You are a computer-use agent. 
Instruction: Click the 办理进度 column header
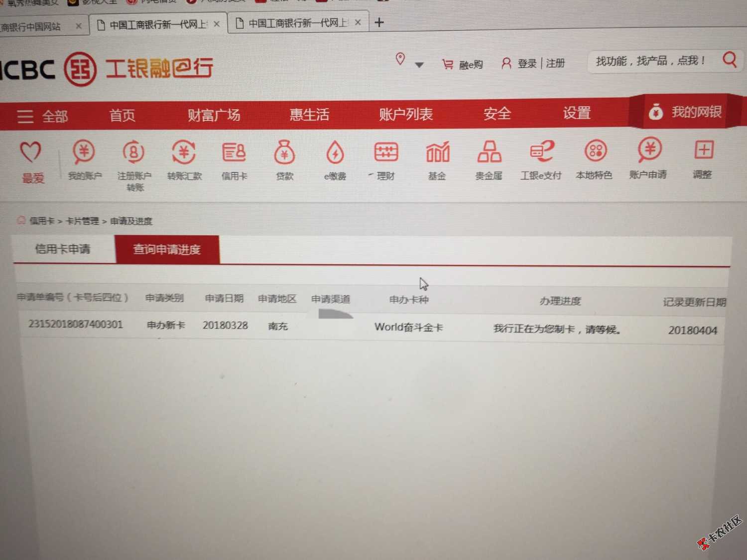[560, 301]
